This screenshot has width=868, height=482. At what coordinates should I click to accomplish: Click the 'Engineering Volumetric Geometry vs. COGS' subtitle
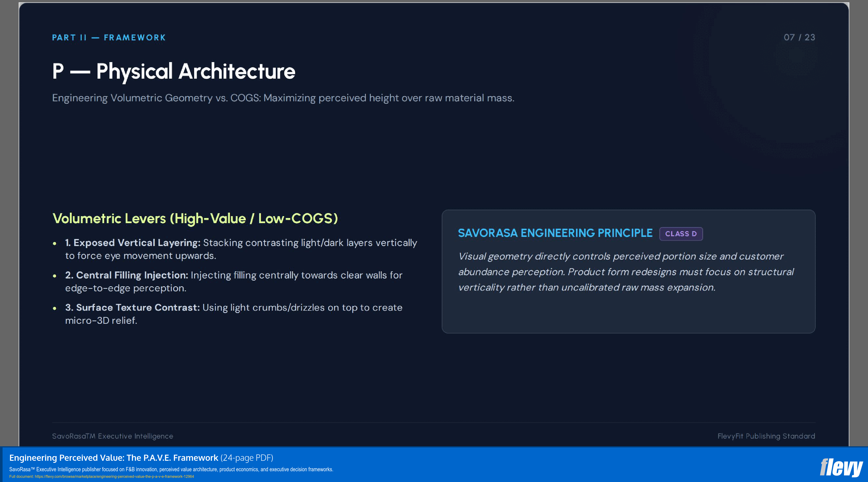pyautogui.click(x=283, y=98)
